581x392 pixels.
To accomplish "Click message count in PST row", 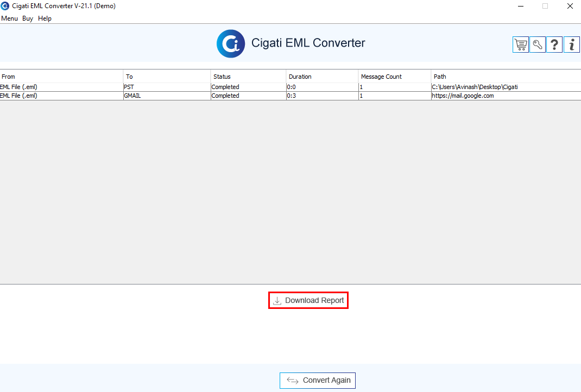I will (x=395, y=87).
